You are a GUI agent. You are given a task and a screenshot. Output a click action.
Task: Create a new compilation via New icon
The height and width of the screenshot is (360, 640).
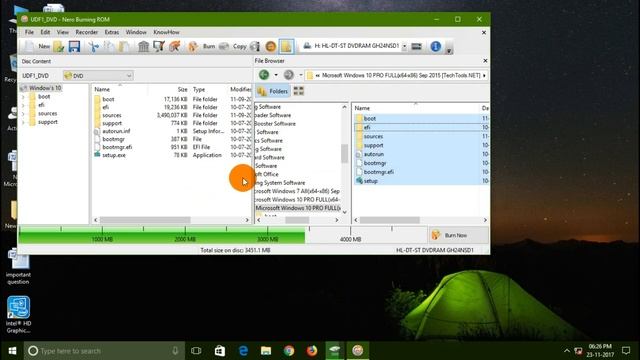[x=29, y=47]
